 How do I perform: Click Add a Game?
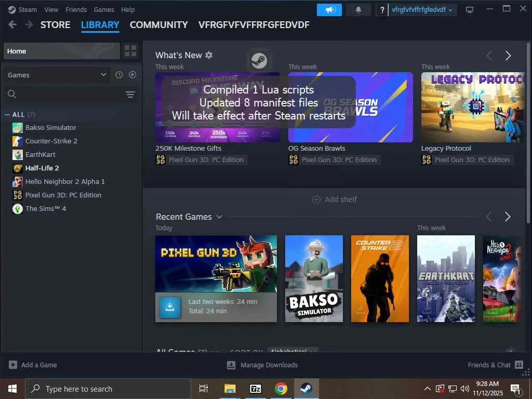(x=33, y=365)
